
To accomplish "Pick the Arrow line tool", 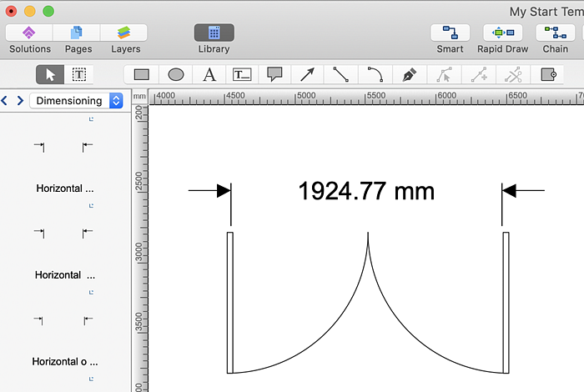I will click(x=308, y=75).
